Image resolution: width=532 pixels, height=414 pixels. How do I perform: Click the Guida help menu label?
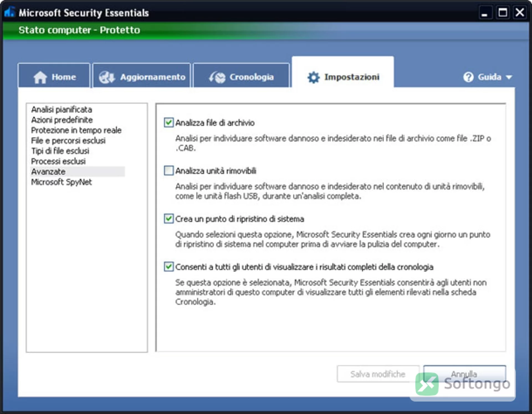point(489,77)
